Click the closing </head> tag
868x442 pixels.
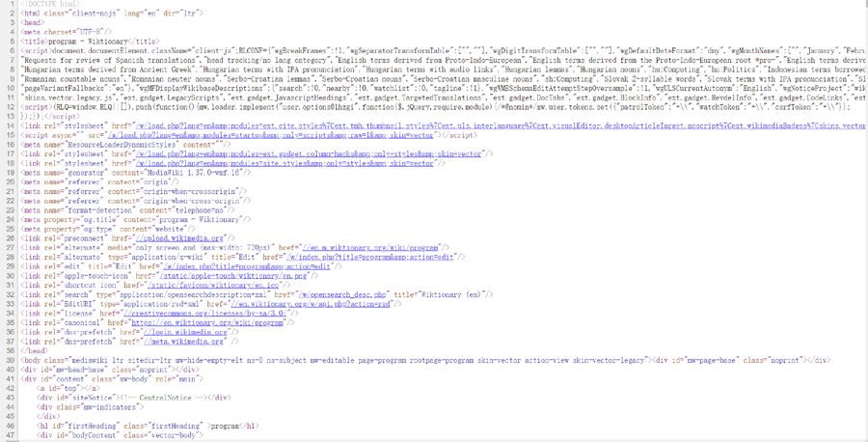[x=35, y=350]
